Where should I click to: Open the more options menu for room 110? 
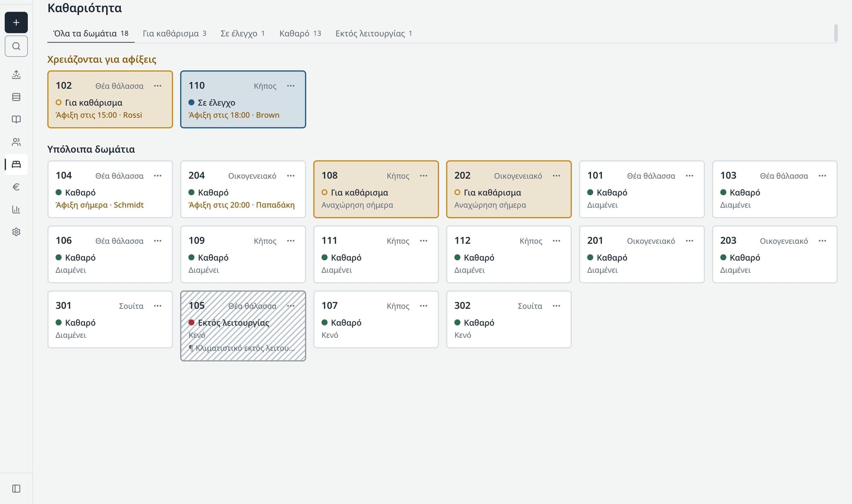pyautogui.click(x=291, y=86)
